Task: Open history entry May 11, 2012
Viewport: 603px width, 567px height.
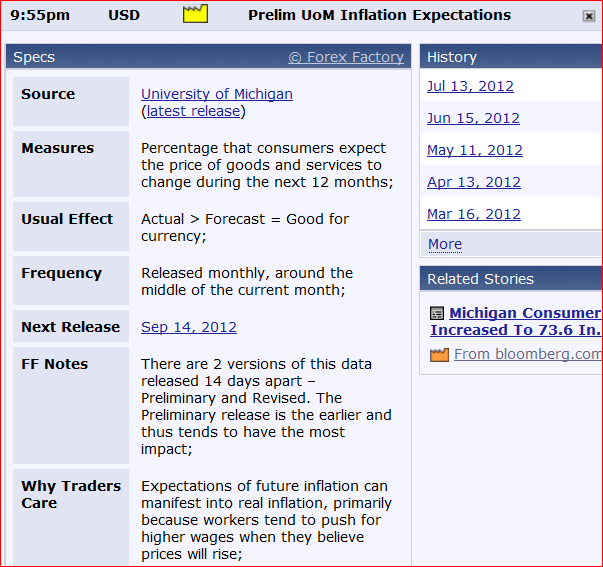Action: 475,150
